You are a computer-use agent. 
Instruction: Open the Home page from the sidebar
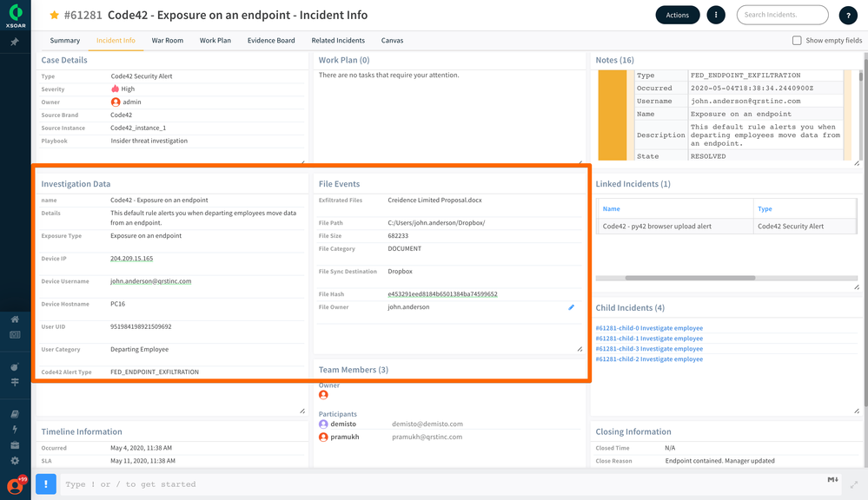point(15,319)
